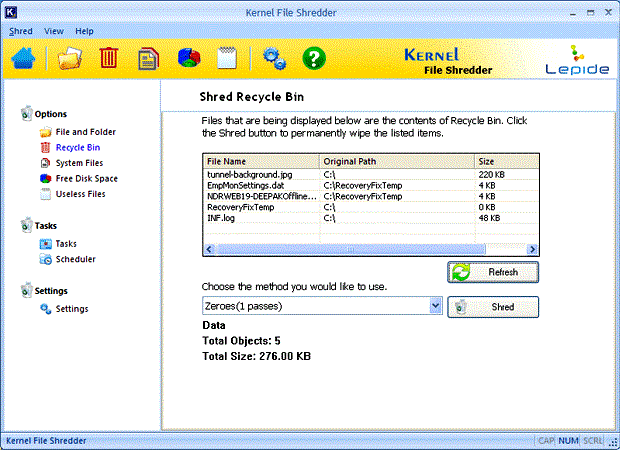Open the Shred menu
The image size is (620, 450).
coord(21,31)
